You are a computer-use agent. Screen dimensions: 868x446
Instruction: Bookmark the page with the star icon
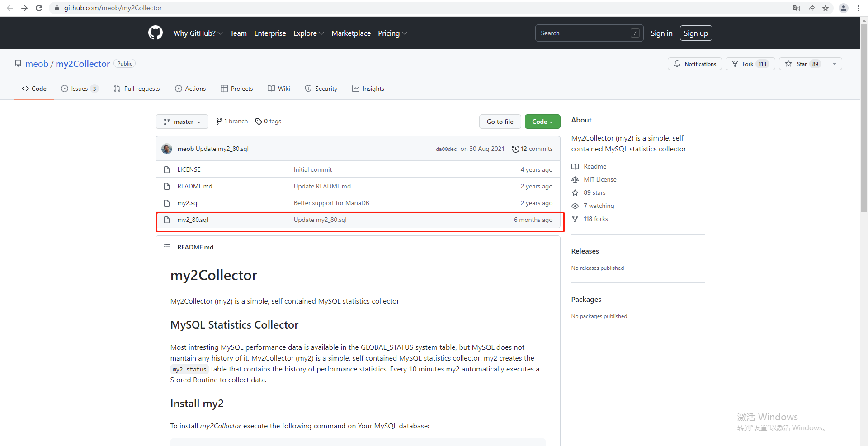(826, 8)
